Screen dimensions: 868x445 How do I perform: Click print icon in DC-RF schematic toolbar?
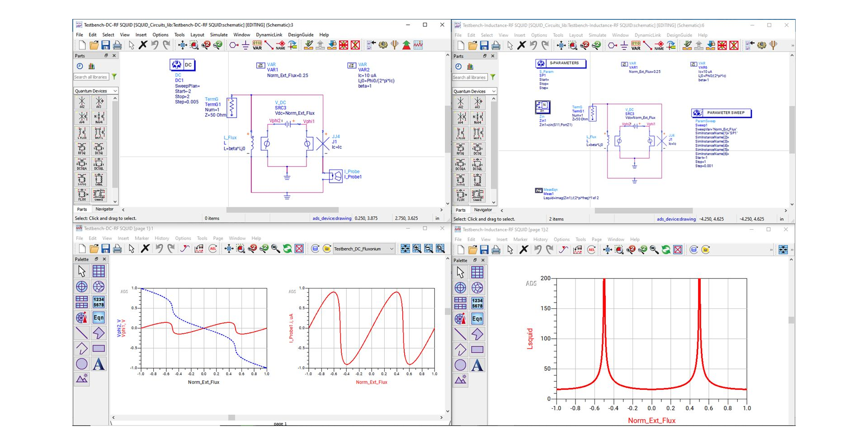[x=117, y=45]
